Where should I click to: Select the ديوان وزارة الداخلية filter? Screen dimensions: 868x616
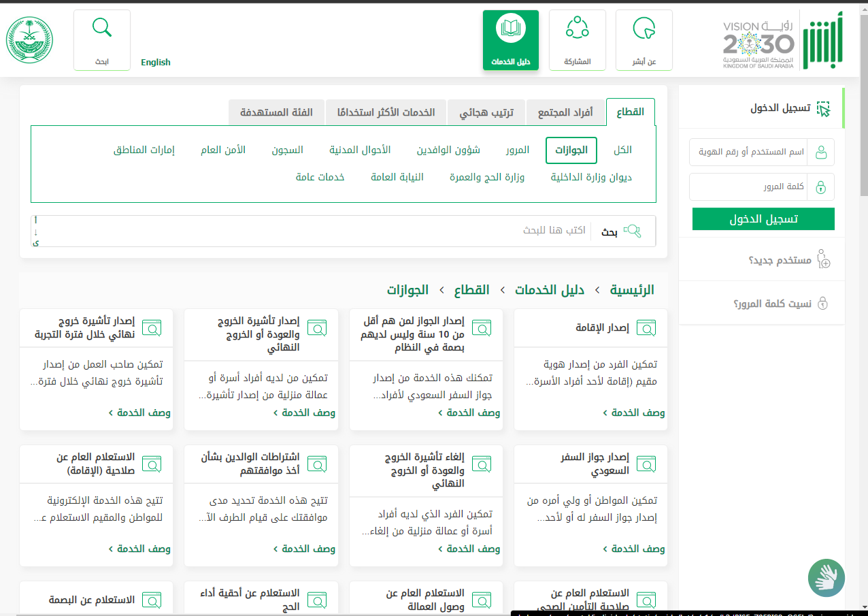click(591, 178)
